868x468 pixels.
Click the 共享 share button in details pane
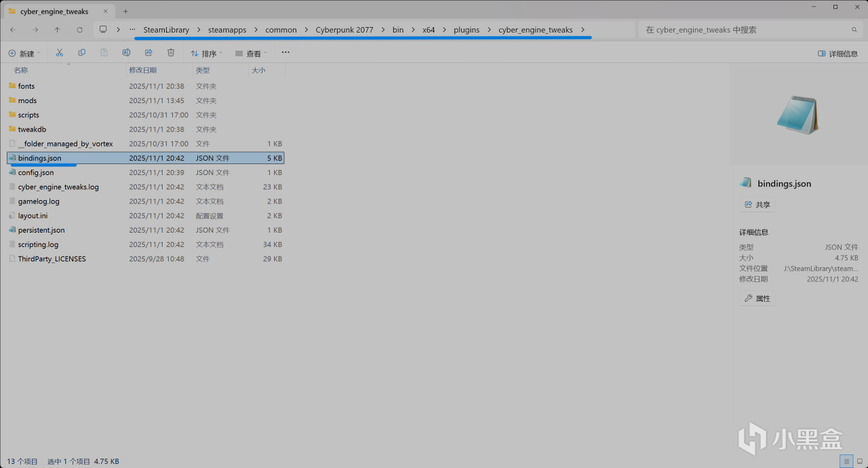pos(757,204)
